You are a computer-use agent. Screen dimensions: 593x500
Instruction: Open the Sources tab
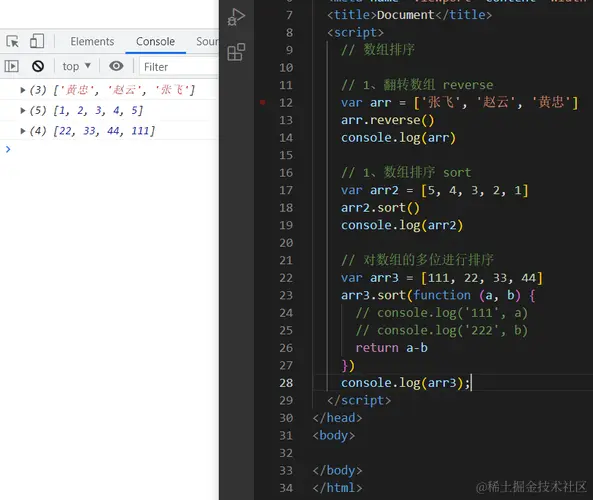[x=207, y=41]
